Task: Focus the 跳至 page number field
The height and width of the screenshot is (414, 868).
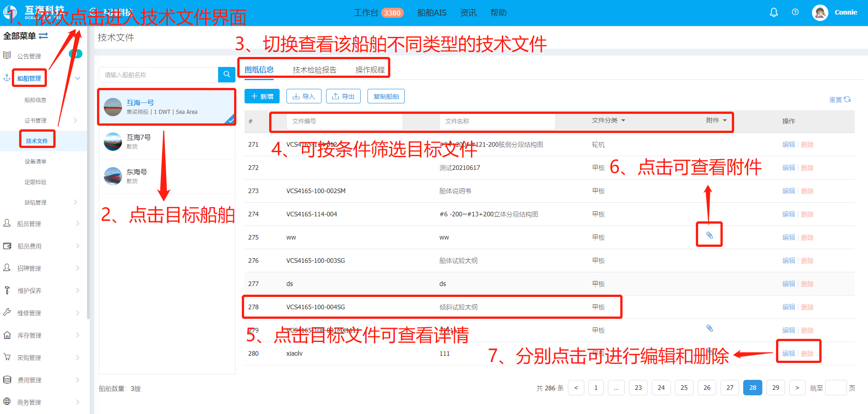Action: [836, 388]
